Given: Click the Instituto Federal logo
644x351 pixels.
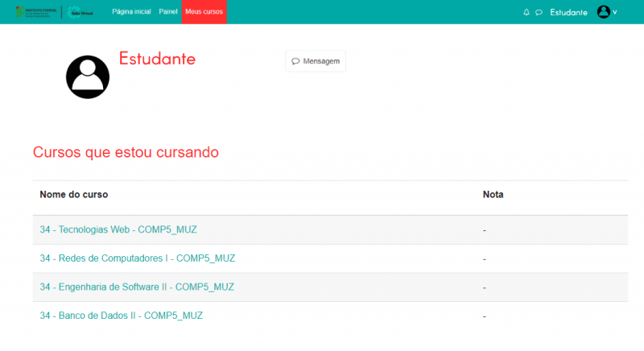Looking at the screenshot, I should (x=36, y=12).
